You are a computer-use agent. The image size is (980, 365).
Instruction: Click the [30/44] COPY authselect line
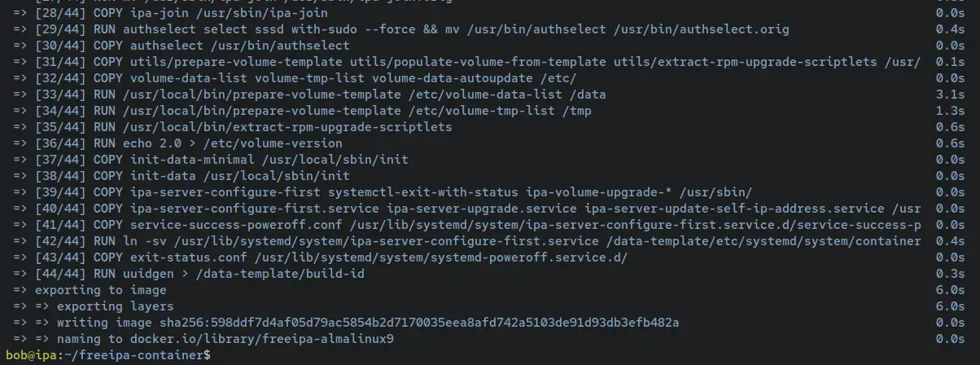coord(192,46)
